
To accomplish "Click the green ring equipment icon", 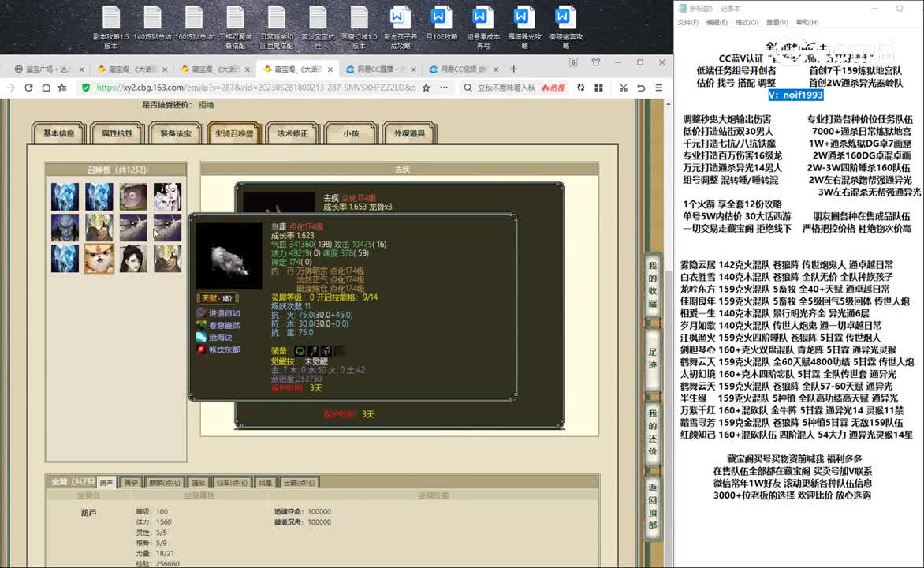I will click(300, 351).
